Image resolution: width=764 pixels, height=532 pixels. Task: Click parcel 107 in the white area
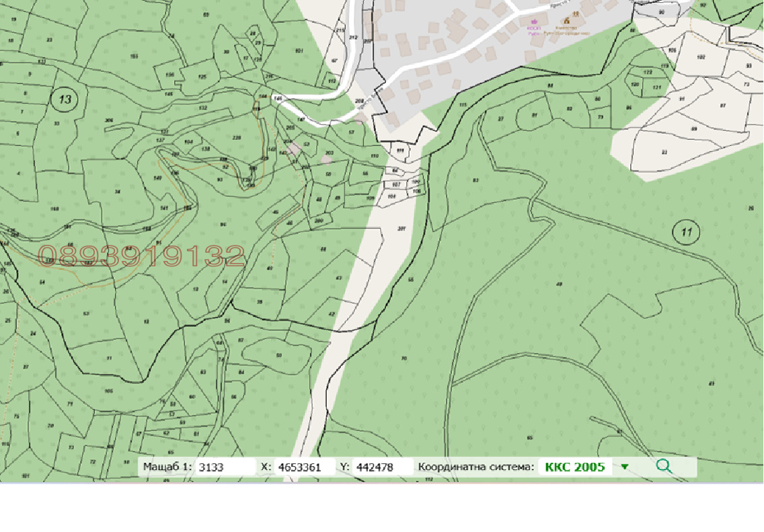395,184
